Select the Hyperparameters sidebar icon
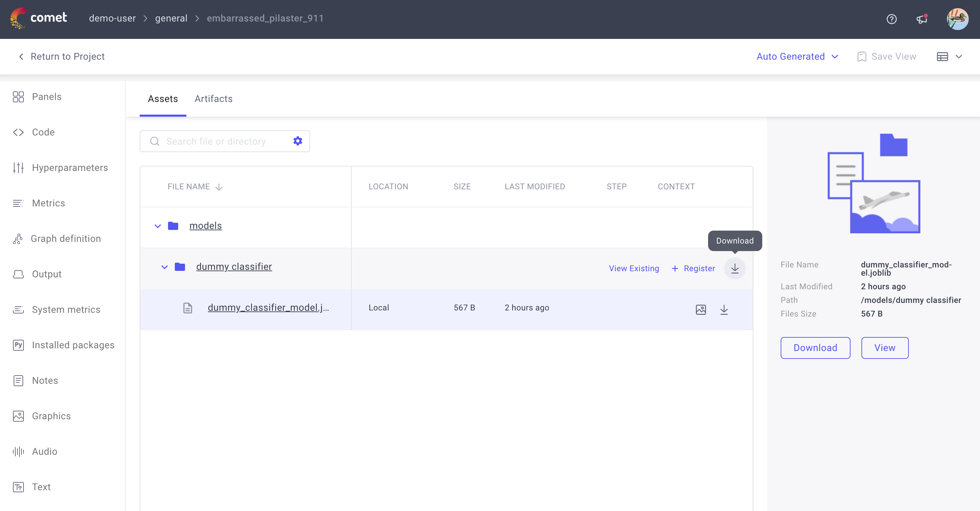Screen dimensions: 980x511 click(18, 167)
